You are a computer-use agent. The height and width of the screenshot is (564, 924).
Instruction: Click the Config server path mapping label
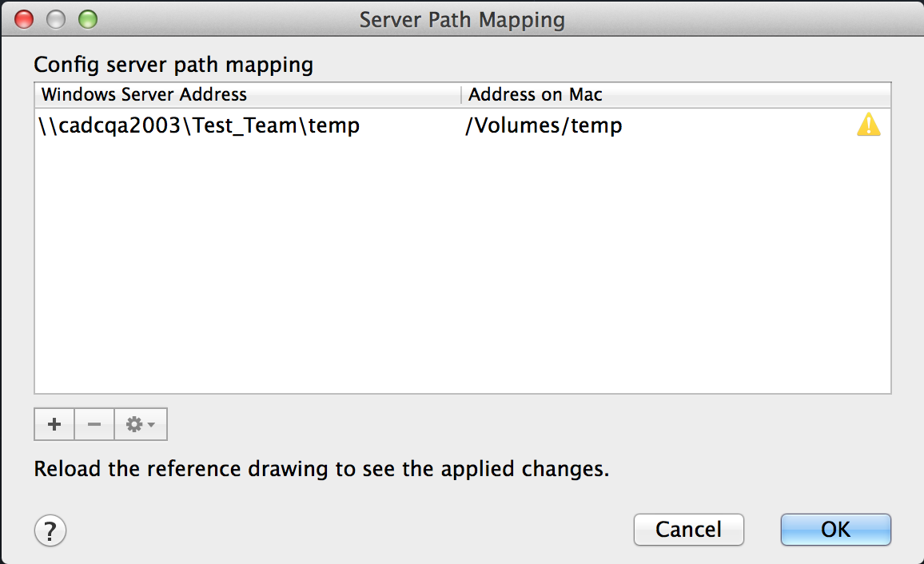coord(173,64)
